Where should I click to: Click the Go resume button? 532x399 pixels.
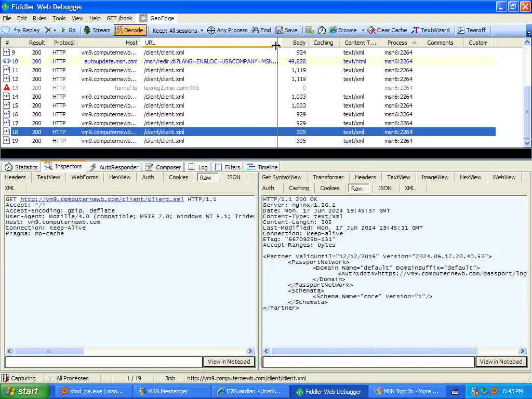68,30
